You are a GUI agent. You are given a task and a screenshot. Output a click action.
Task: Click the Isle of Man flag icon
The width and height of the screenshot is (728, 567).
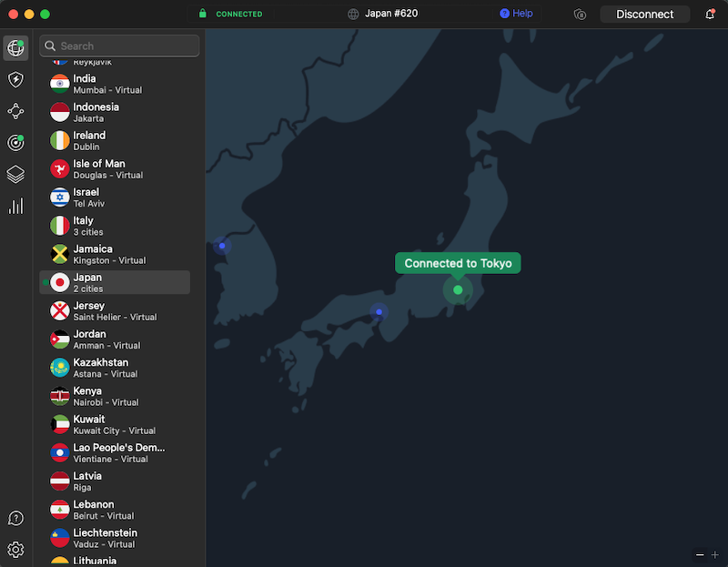60,169
